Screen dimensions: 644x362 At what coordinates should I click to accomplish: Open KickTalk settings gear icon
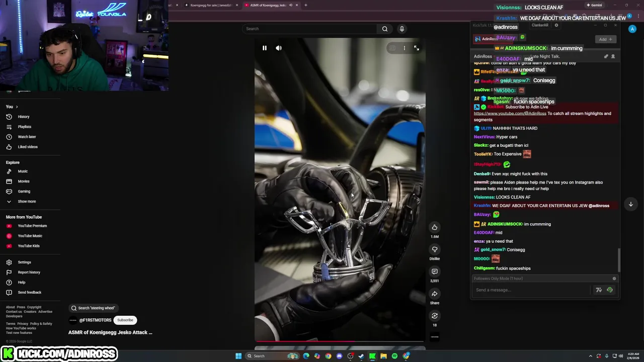556,25
